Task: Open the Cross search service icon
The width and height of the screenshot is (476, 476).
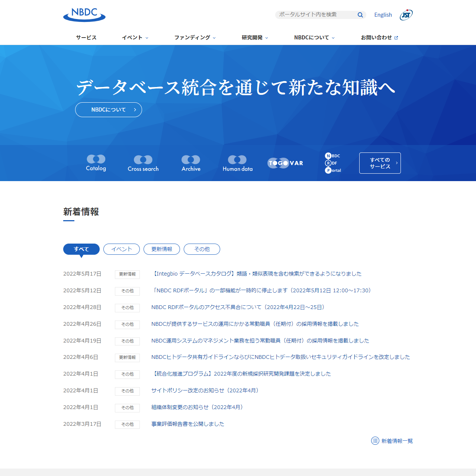Action: (143, 163)
